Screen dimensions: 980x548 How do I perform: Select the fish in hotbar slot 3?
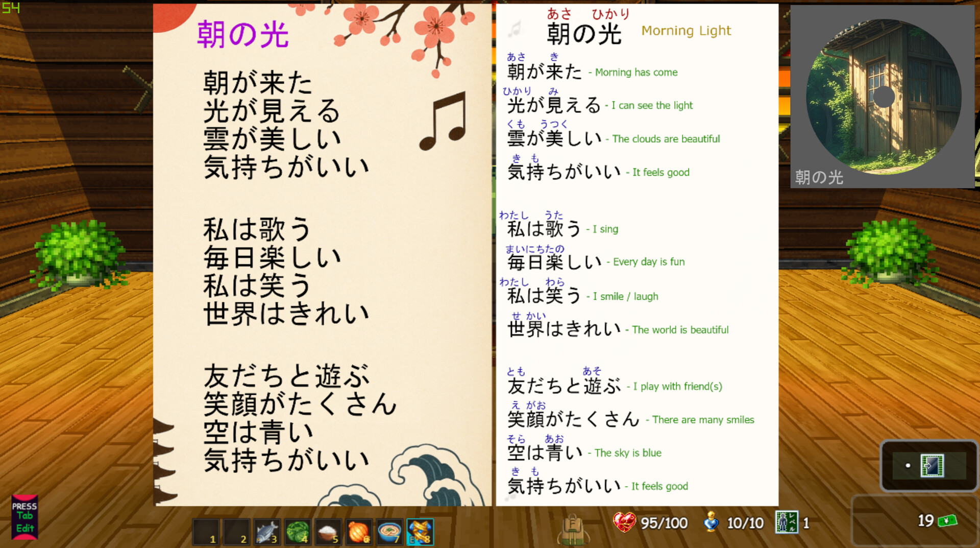pyautogui.click(x=267, y=531)
